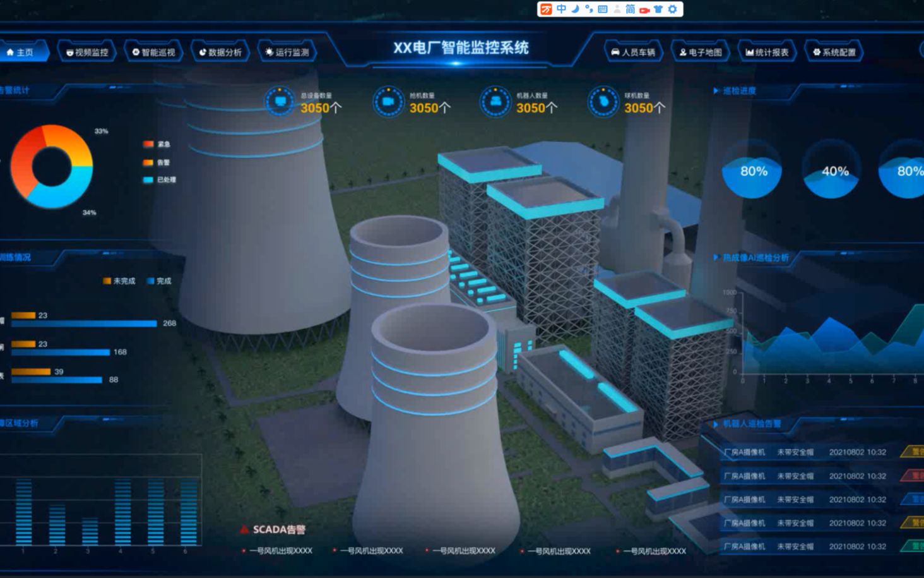The height and width of the screenshot is (578, 924).
Task: Open 系统配置 in the top navigation
Action: [834, 52]
